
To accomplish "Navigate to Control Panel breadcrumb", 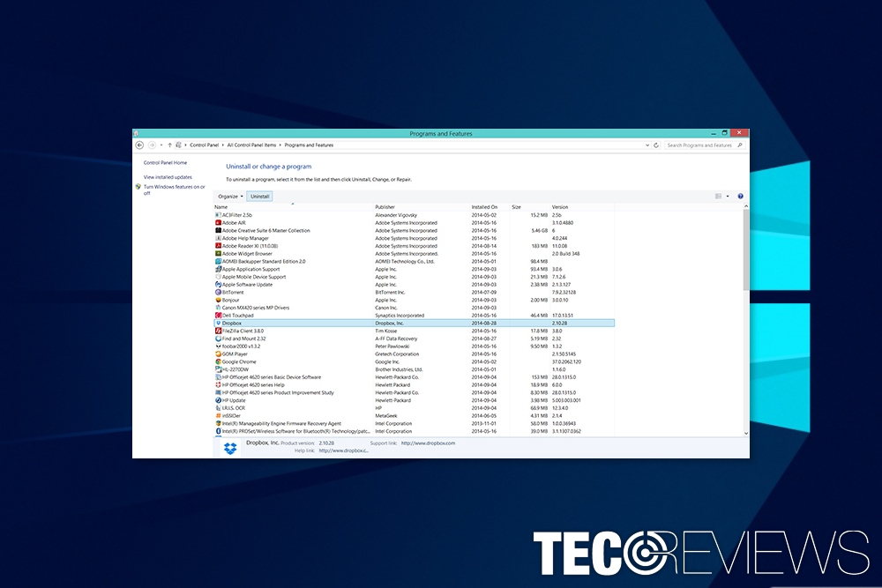I will [x=205, y=145].
